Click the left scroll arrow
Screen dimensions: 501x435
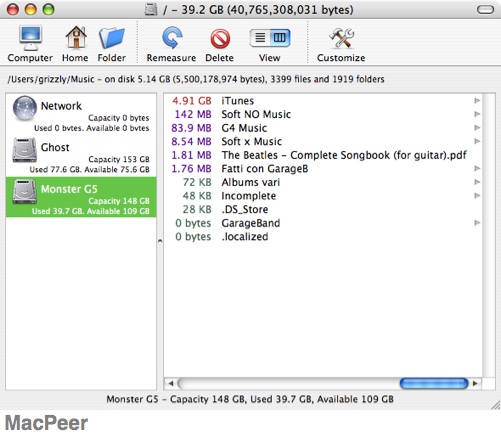pos(171,383)
